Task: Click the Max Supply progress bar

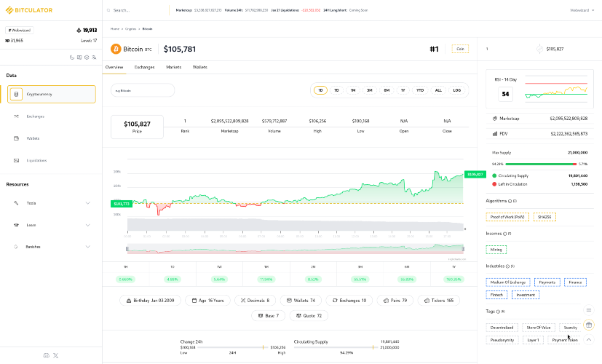Action: click(541, 164)
